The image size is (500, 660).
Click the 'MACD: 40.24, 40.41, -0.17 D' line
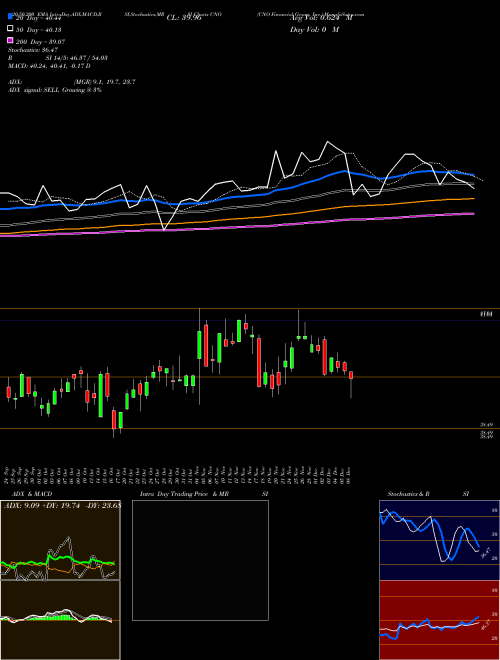coord(49,66)
